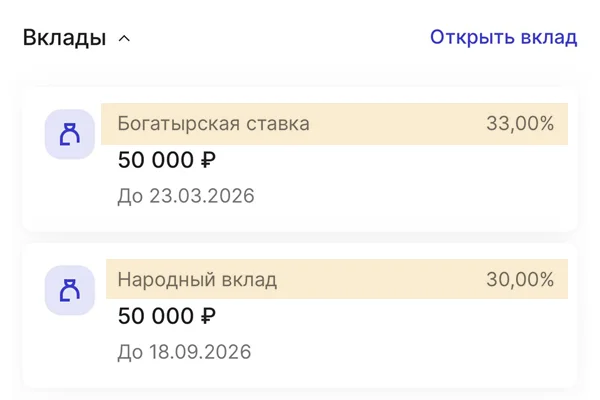This screenshot has width=600, height=400.
Task: Click the 33,00% interest rate
Action: [520, 124]
